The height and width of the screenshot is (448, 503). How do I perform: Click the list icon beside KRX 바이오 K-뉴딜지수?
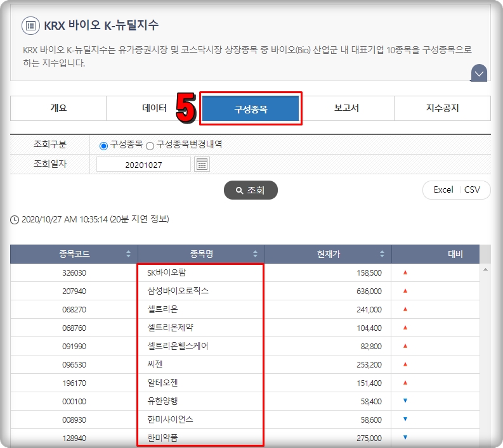(30, 25)
